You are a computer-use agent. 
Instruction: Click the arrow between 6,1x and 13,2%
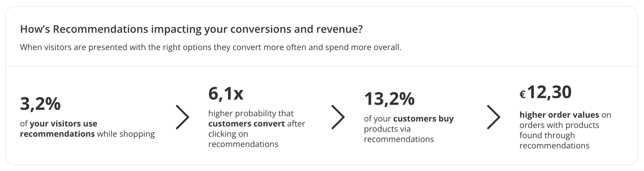[338, 117]
